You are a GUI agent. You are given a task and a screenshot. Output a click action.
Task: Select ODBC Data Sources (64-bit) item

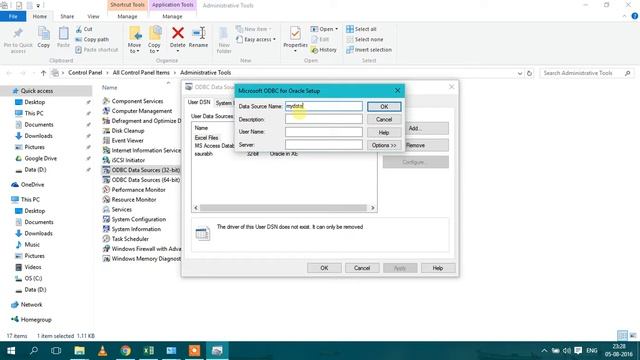pos(141,180)
